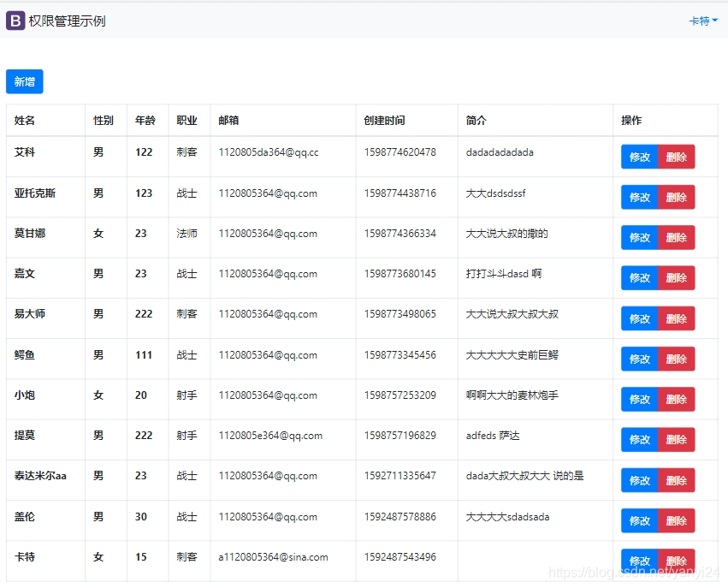This screenshot has height=588, width=728.
Task: Click 删除 in the 莫甘娜 row
Action: pos(677,238)
